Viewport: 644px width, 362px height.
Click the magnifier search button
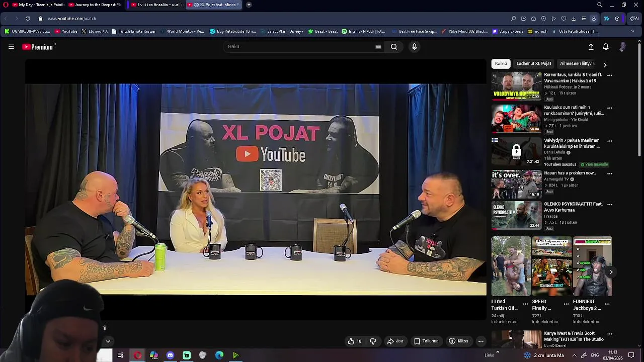point(394,47)
